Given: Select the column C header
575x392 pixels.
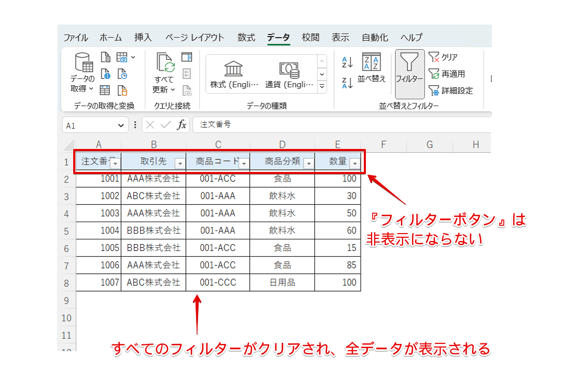Looking at the screenshot, I should [x=218, y=145].
